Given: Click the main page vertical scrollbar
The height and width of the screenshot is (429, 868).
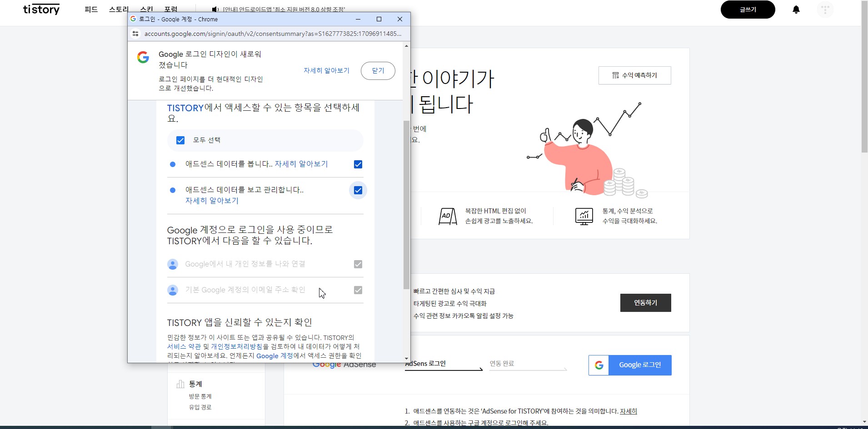Looking at the screenshot, I should pyautogui.click(x=864, y=77).
